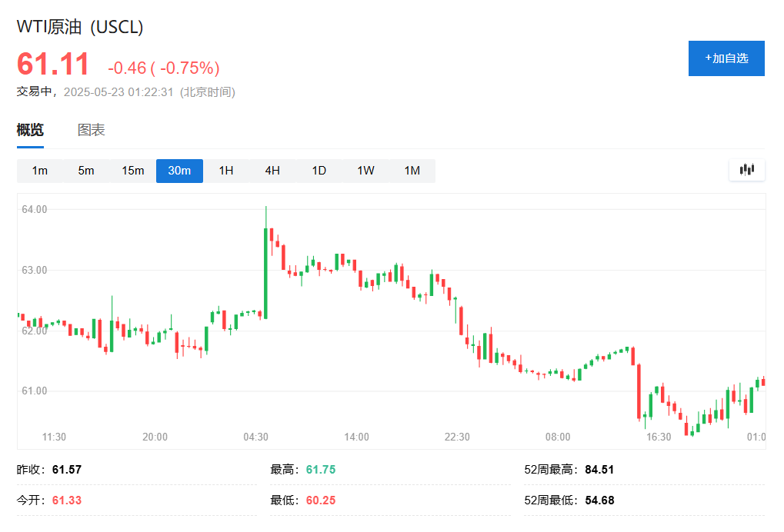Viewport: 784px width, 532px height.
Task: Open the candlestick chart type icon
Action: [746, 170]
